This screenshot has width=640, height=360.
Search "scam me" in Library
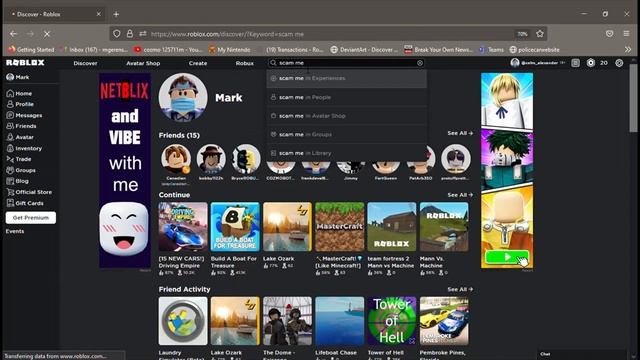coord(347,153)
